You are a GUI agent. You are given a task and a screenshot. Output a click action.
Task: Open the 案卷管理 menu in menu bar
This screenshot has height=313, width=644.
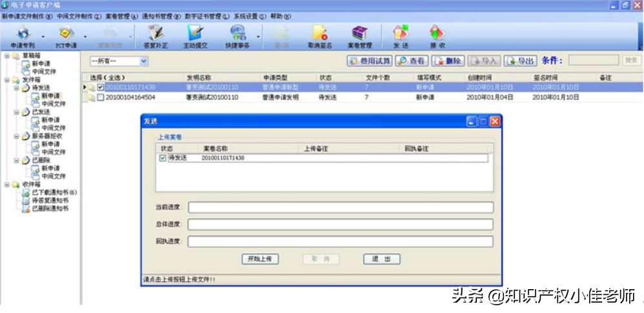click(121, 16)
